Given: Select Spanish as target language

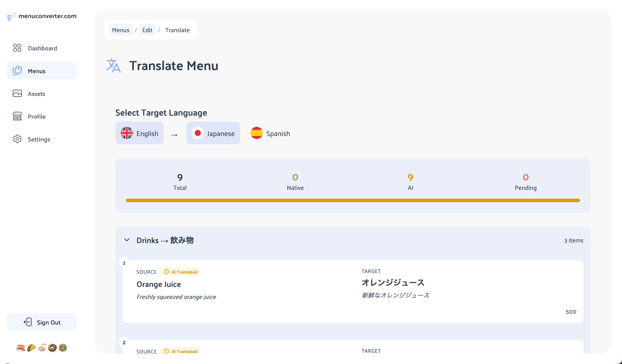Looking at the screenshot, I should (270, 134).
